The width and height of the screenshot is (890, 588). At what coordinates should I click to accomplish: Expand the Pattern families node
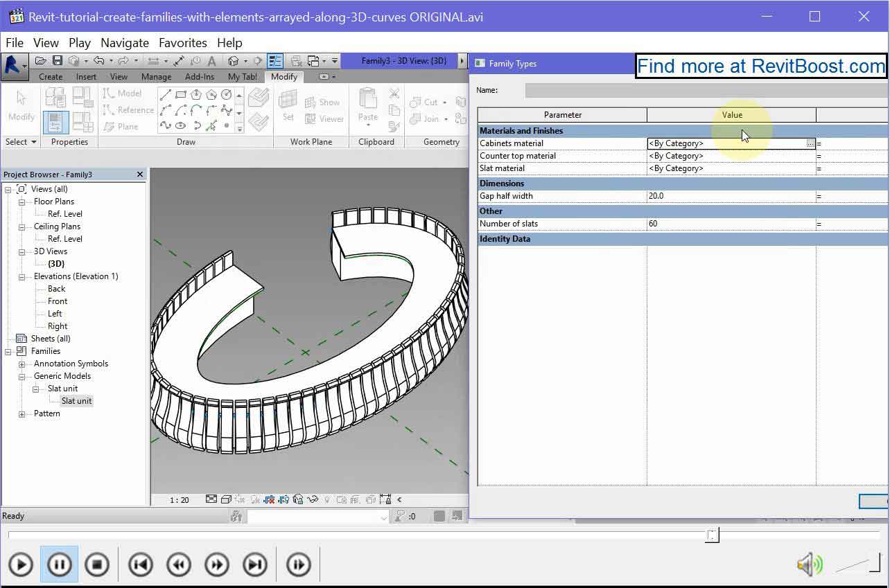pos(21,413)
